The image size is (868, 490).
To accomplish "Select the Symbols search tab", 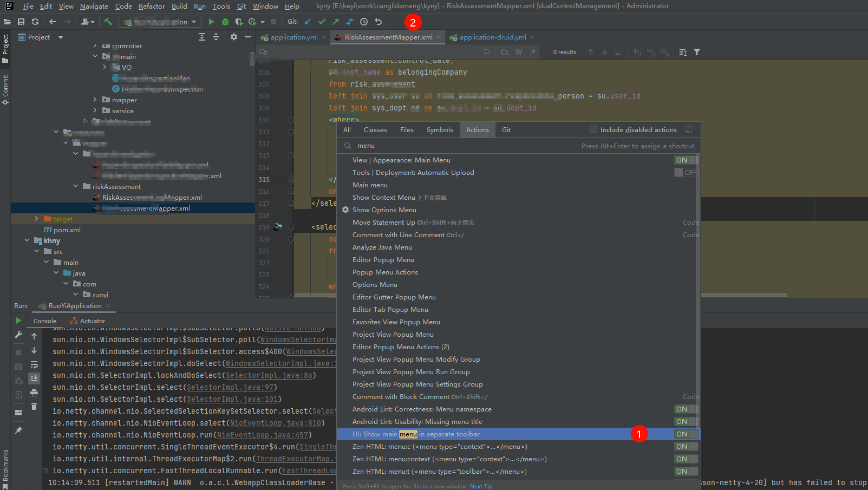I will [x=440, y=130].
